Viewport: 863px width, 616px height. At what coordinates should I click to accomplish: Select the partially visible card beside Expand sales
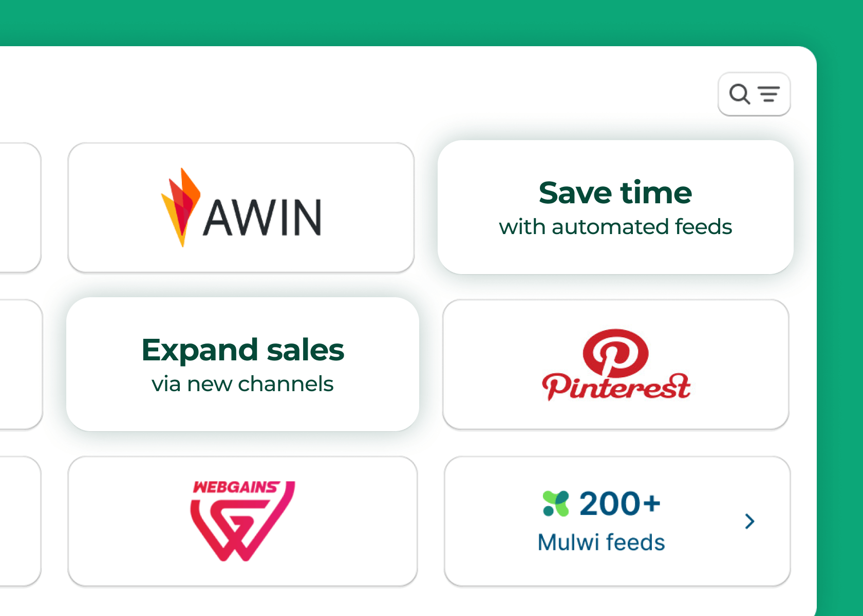[21, 364]
